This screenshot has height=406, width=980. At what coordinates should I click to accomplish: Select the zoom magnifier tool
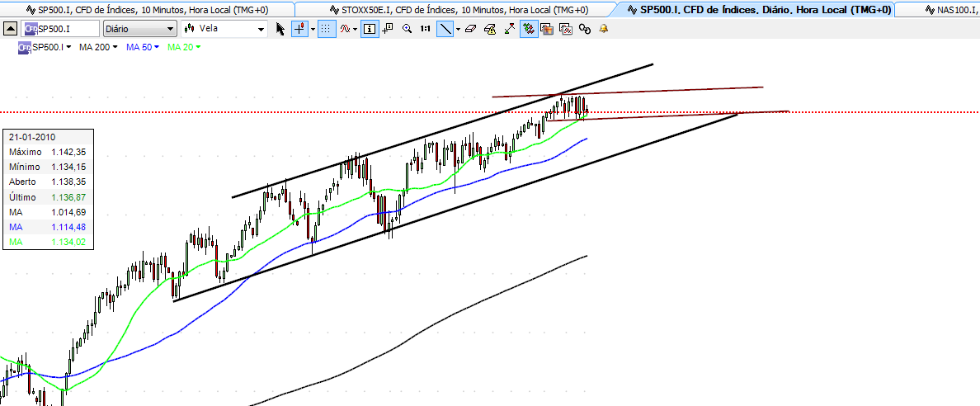pyautogui.click(x=407, y=29)
